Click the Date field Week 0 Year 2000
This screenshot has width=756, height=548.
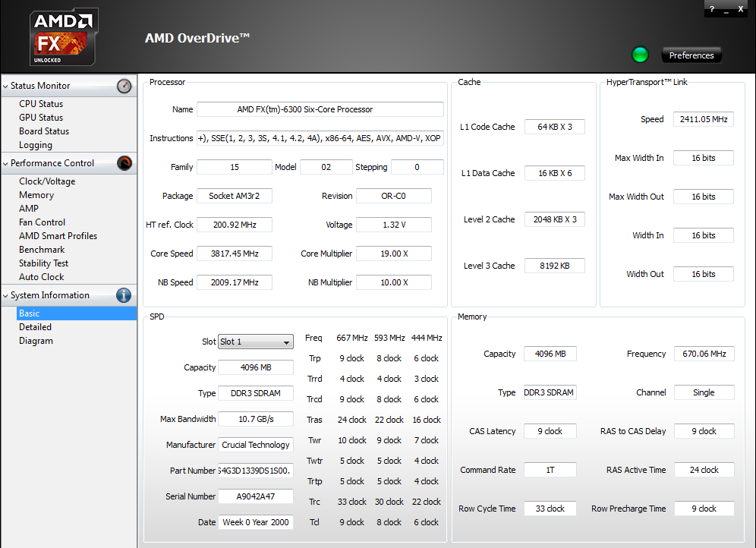click(256, 522)
